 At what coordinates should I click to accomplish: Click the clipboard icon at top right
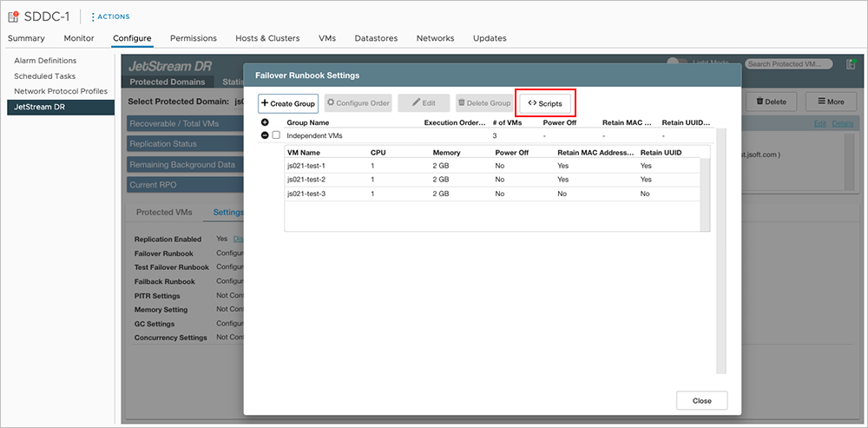coord(851,63)
